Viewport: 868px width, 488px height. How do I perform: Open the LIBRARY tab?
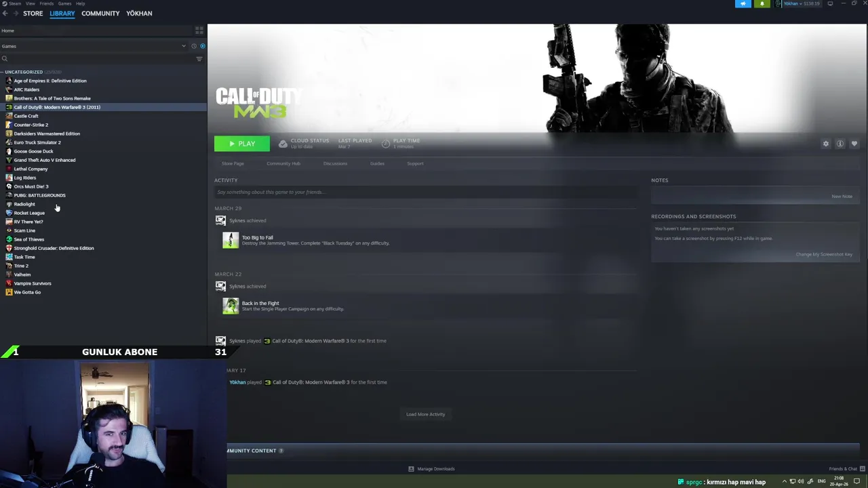62,13
